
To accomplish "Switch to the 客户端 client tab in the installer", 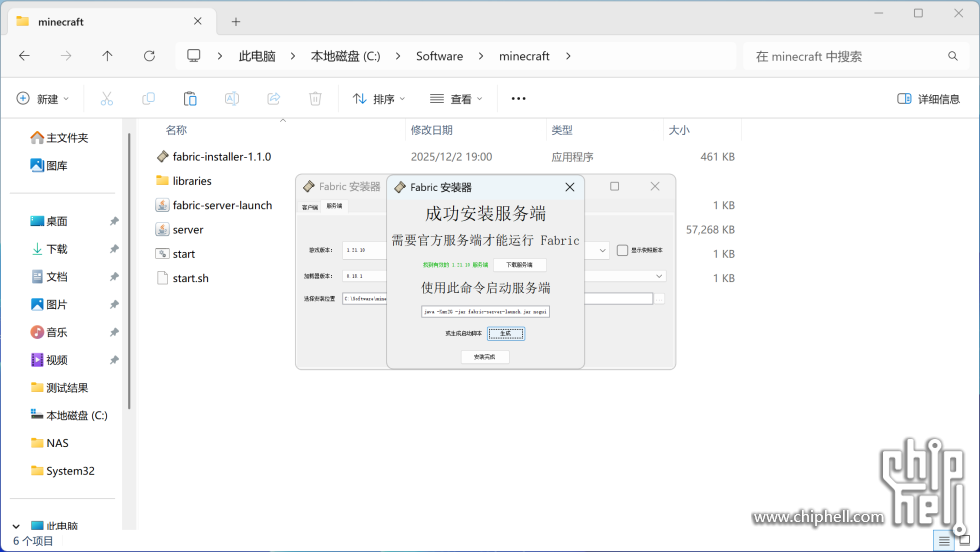I will (310, 207).
